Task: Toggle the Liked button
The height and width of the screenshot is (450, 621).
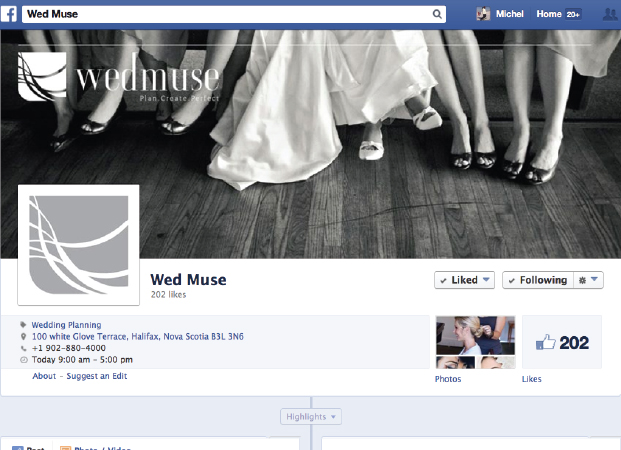Action: (464, 280)
